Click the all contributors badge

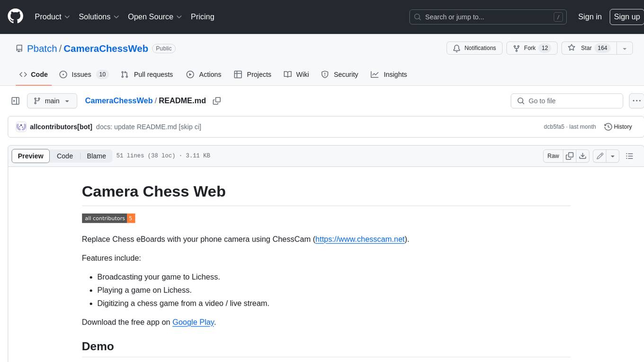[108, 218]
